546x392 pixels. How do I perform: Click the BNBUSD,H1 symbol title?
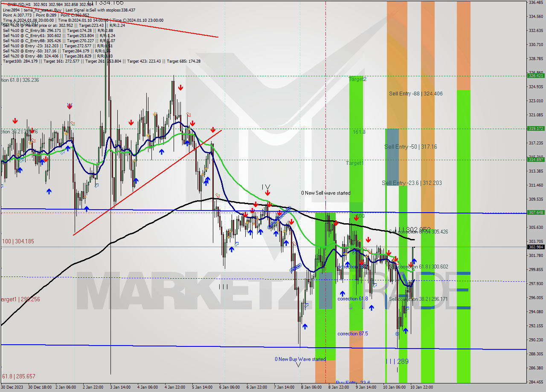click(x=19, y=5)
